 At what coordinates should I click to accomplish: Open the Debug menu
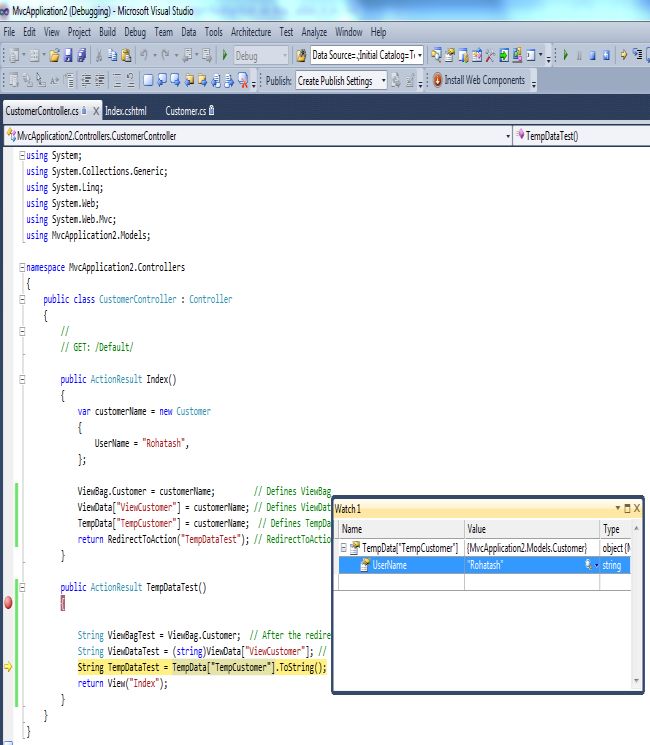tap(135, 32)
